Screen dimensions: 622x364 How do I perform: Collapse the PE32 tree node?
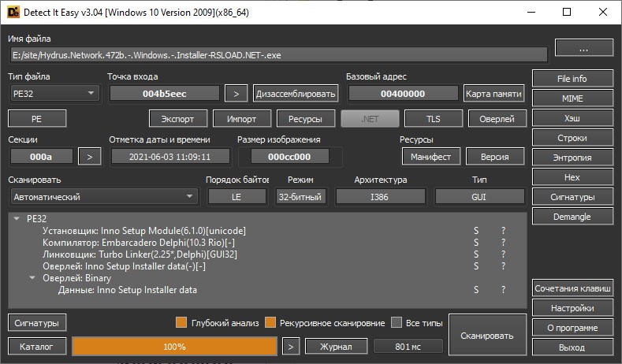(17, 218)
